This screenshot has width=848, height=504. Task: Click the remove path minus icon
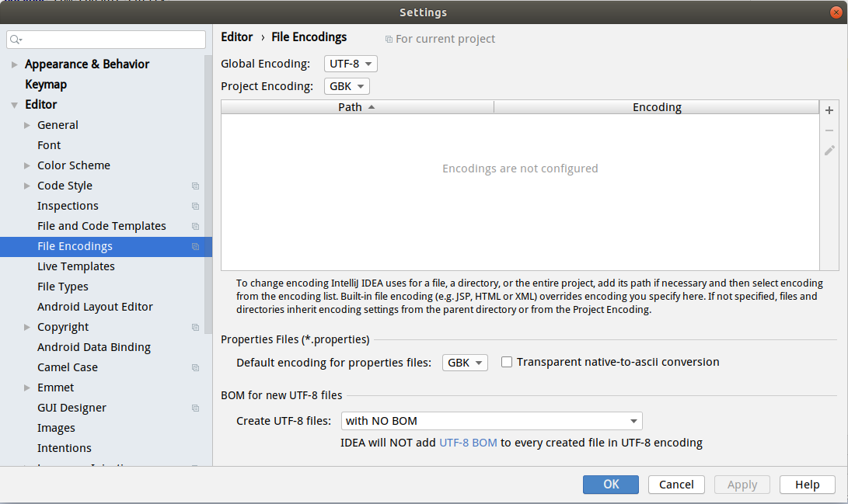coord(829,130)
